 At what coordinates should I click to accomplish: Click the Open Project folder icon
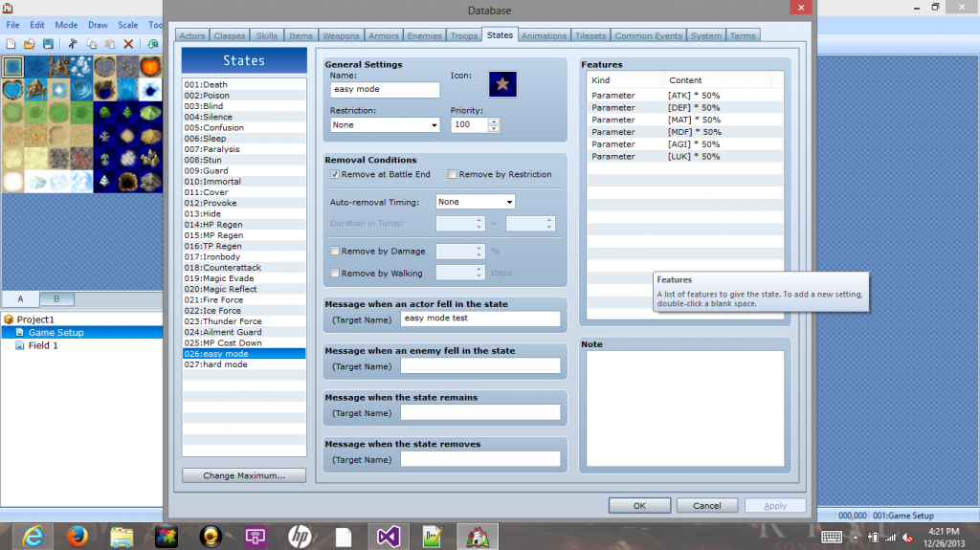[29, 44]
